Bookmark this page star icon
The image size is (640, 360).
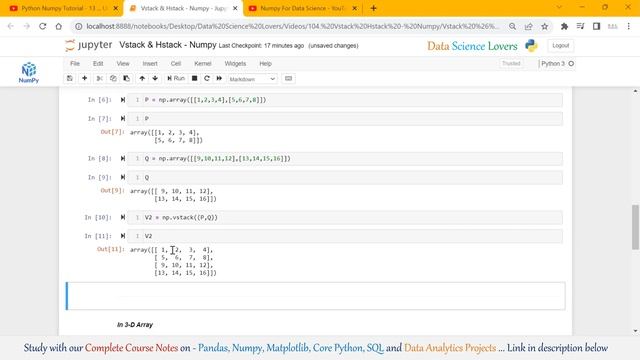click(x=544, y=27)
